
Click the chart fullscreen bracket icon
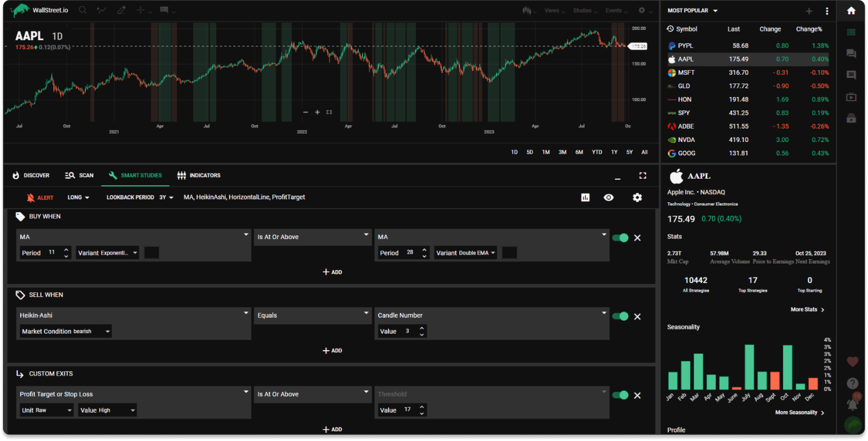point(329,112)
